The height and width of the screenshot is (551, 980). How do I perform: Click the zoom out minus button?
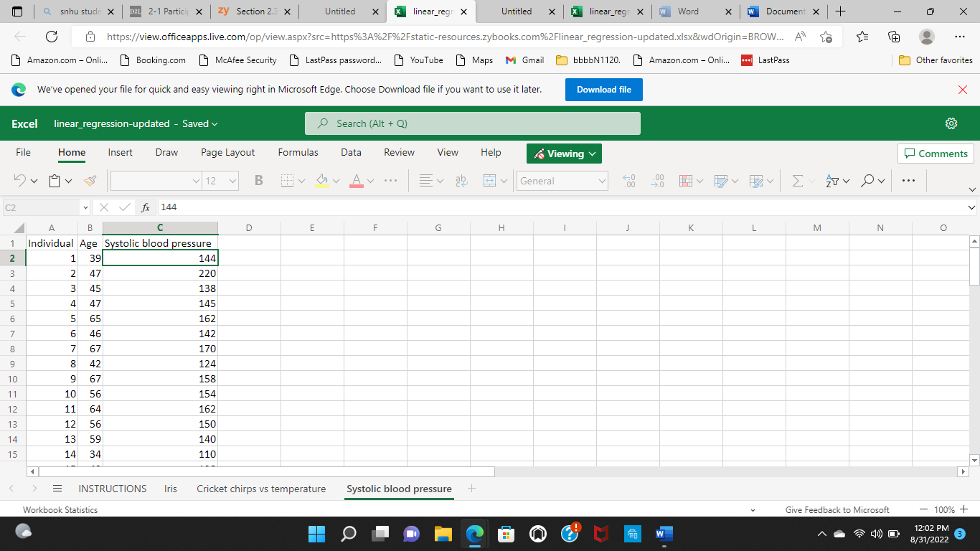pyautogui.click(x=924, y=509)
